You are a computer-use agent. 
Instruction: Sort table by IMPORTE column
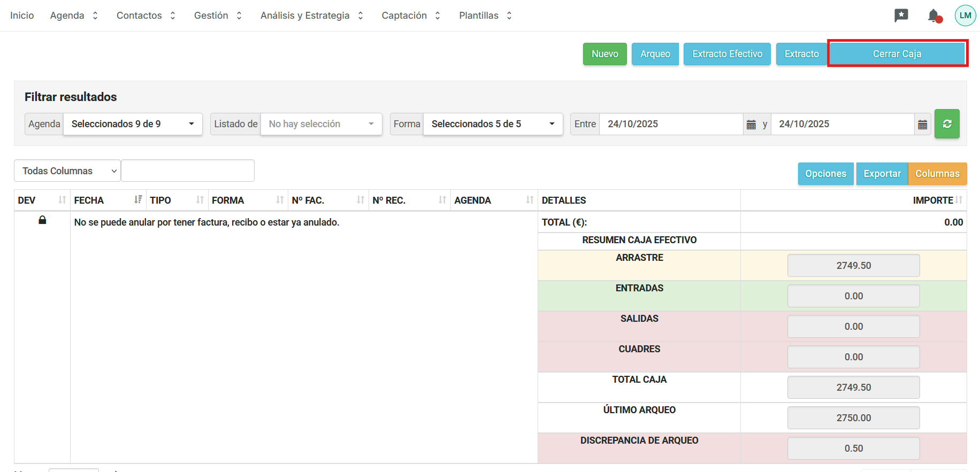tap(959, 200)
